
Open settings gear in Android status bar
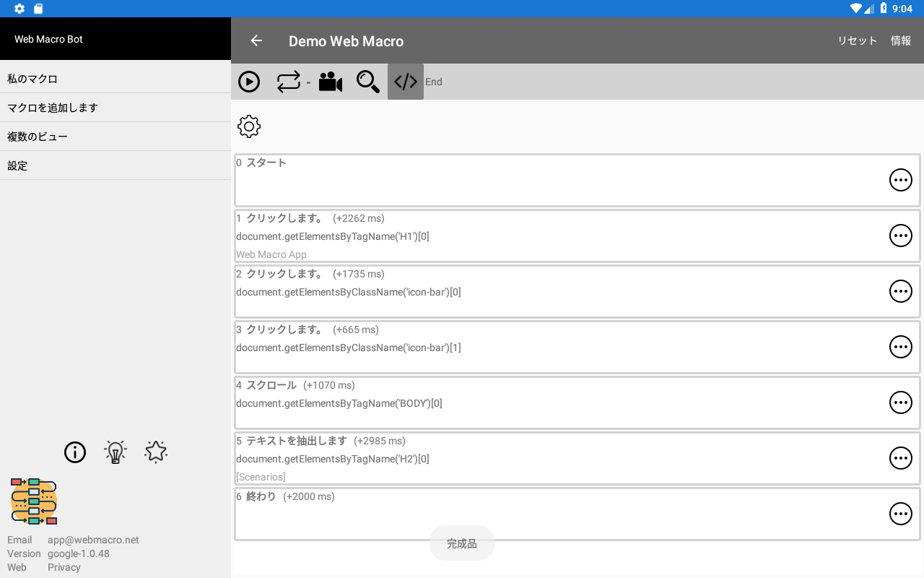coord(19,9)
